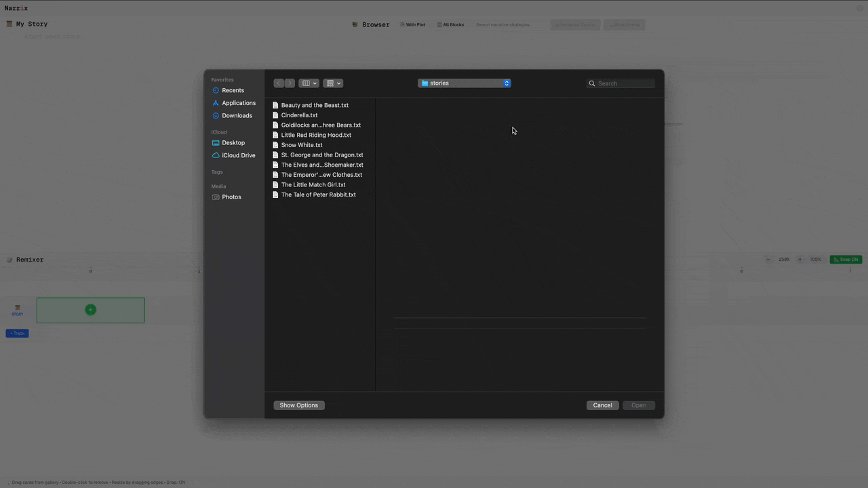The image size is (868, 488).
Task: Click the Show Options button
Action: coord(299,405)
